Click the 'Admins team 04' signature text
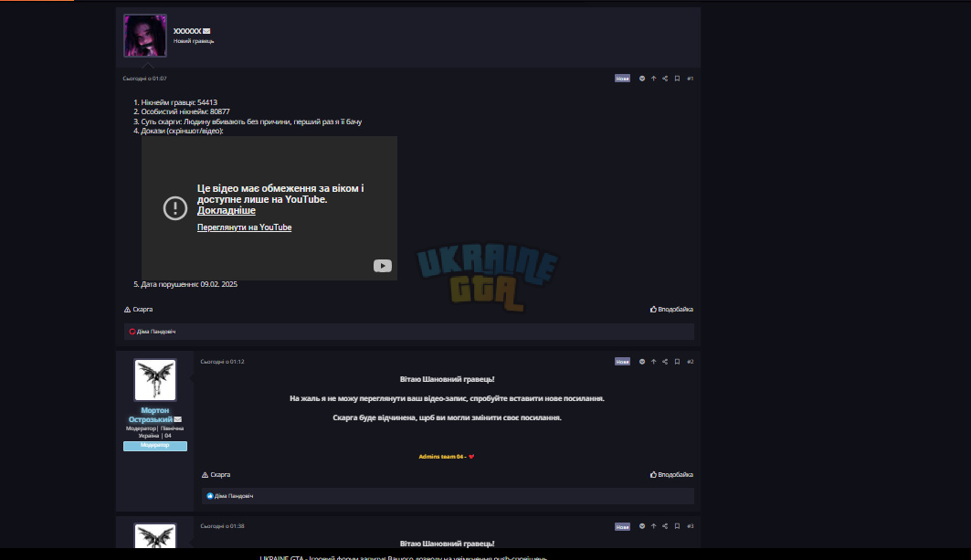Image resolution: width=971 pixels, height=560 pixels. (x=443, y=457)
